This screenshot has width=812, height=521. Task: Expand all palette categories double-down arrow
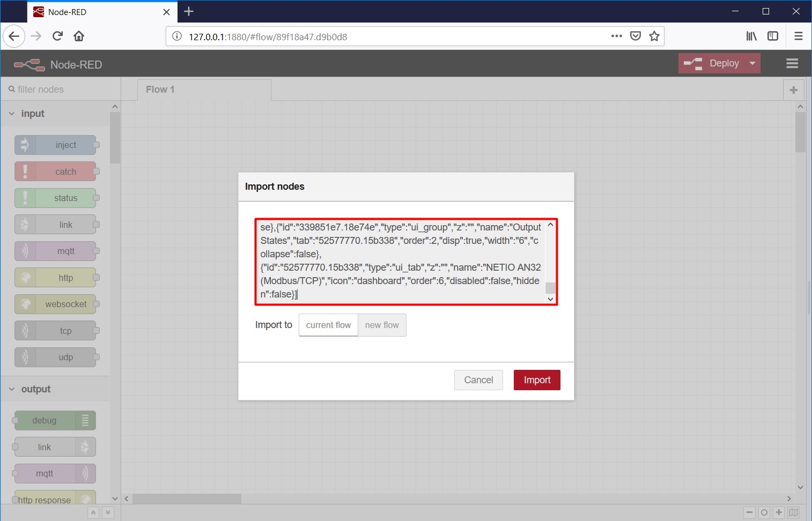point(108,512)
